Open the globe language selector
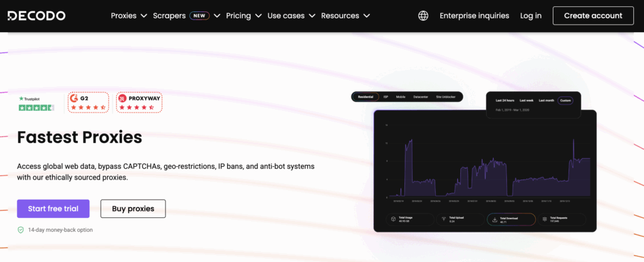This screenshot has width=644, height=262. [x=423, y=16]
